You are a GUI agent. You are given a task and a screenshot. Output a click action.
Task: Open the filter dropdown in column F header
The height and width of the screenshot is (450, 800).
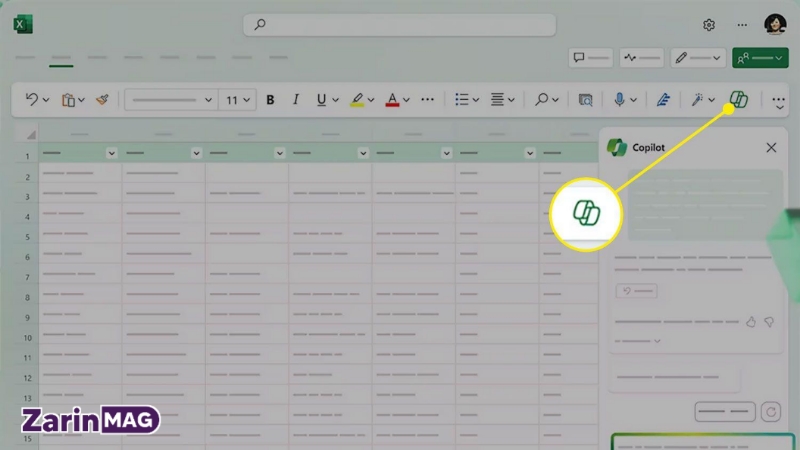530,153
